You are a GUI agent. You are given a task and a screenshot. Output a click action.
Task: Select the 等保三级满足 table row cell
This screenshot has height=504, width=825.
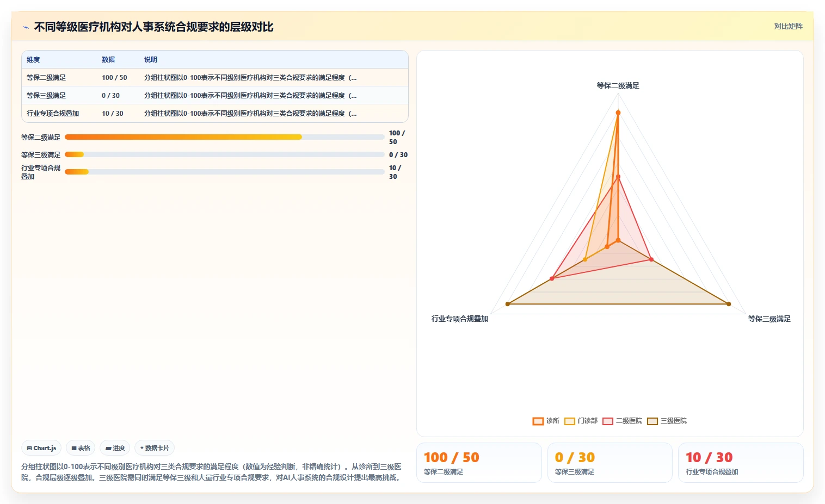[x=46, y=96]
